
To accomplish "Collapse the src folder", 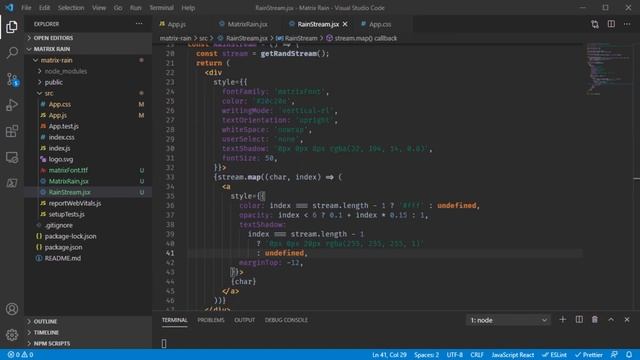I will pos(88,93).
